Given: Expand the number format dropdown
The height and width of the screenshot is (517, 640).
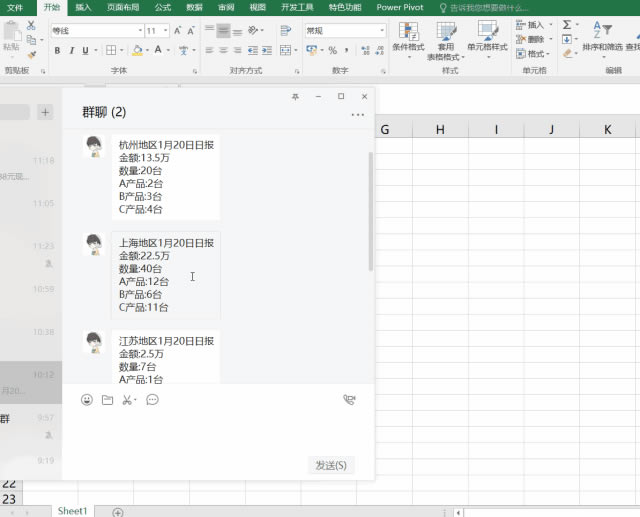Looking at the screenshot, I should coord(382,31).
